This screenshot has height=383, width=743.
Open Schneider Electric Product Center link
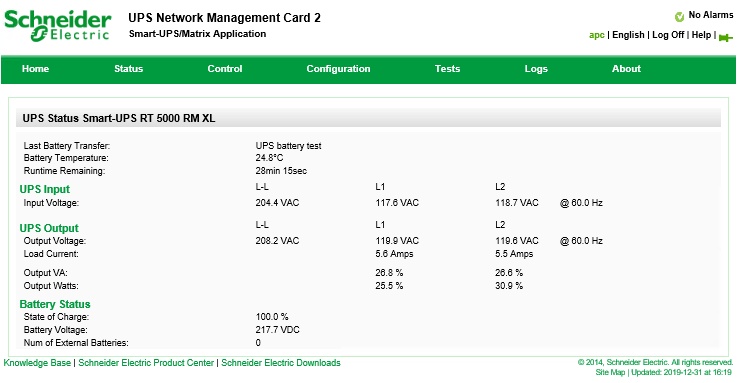(x=146, y=363)
